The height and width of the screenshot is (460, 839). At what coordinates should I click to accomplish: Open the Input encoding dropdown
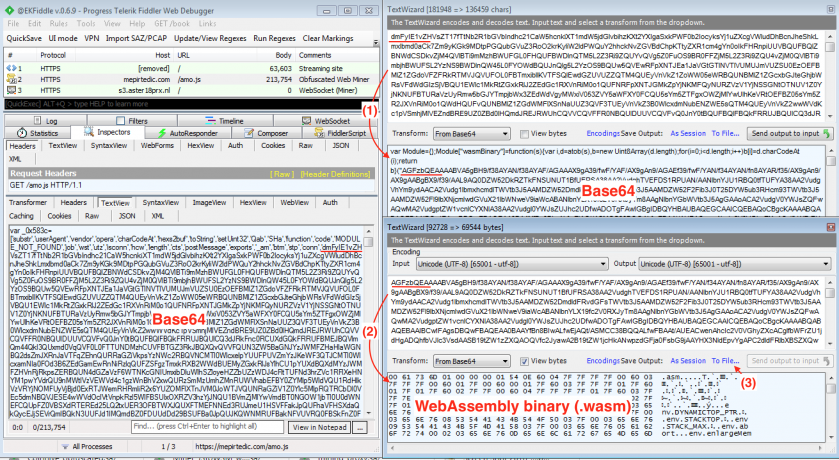512,264
